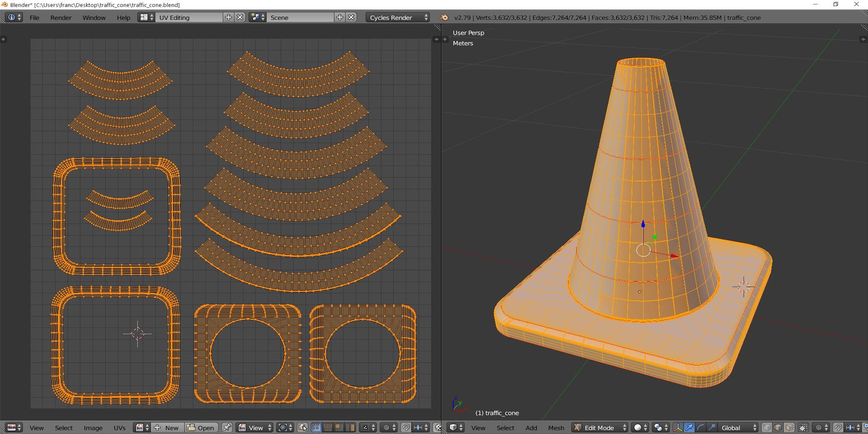Open the Help menu

[123, 18]
